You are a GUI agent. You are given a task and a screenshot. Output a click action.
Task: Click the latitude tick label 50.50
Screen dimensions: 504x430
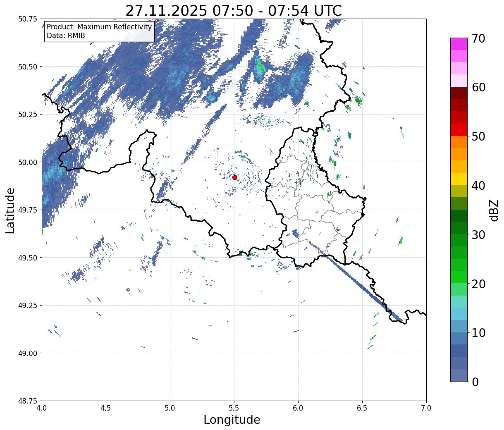tap(28, 67)
